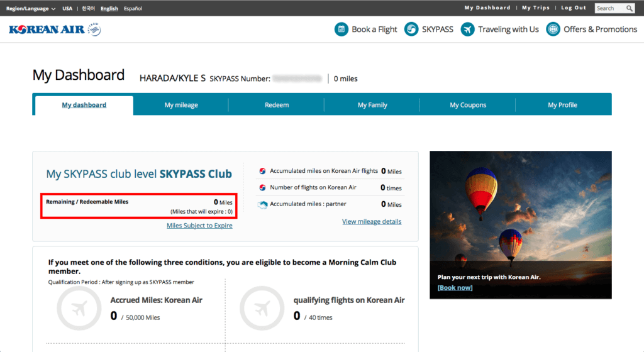Switch language to Español
The height and width of the screenshot is (352, 644).
point(133,8)
